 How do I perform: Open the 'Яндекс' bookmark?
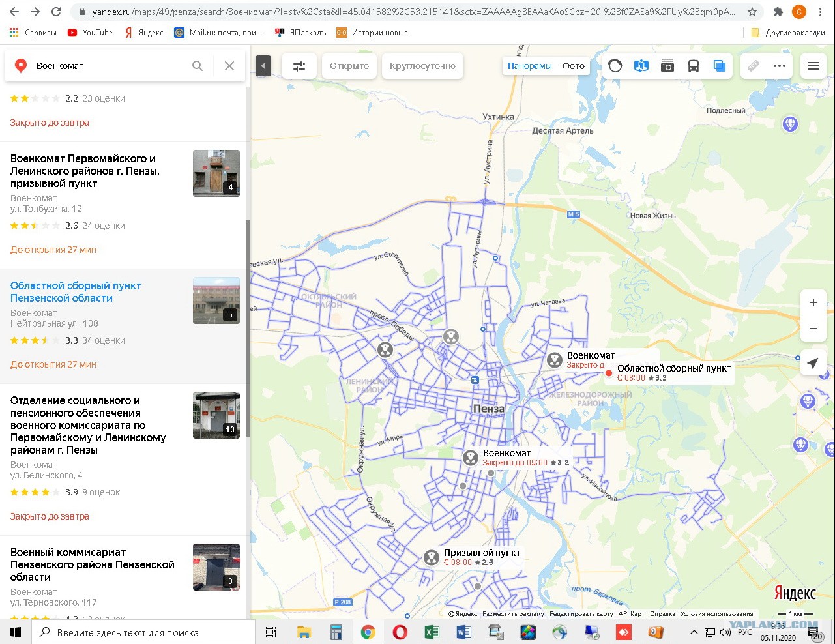pyautogui.click(x=144, y=33)
